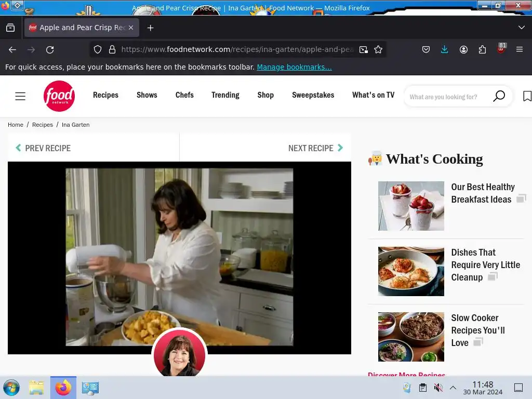Play the Ina Garten cooking video

tap(179, 258)
